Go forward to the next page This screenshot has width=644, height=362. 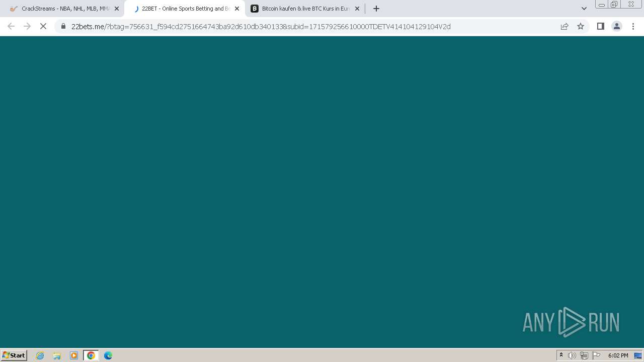coord(27,26)
